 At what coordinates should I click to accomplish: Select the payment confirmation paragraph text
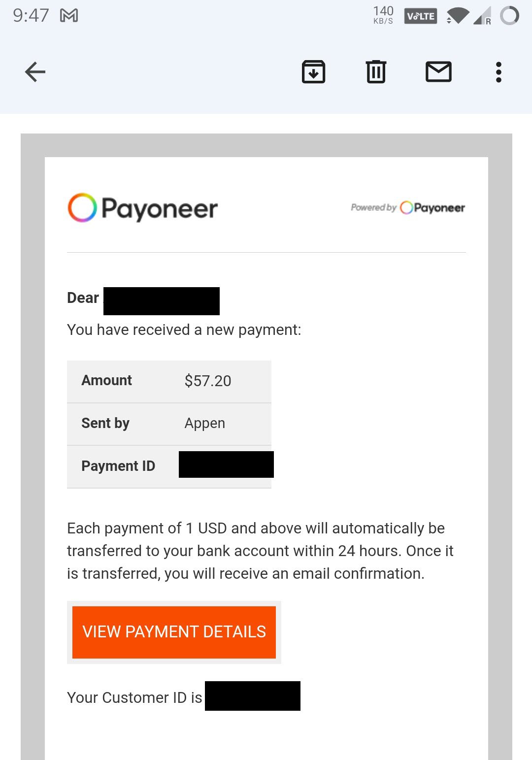pyautogui.click(x=260, y=550)
